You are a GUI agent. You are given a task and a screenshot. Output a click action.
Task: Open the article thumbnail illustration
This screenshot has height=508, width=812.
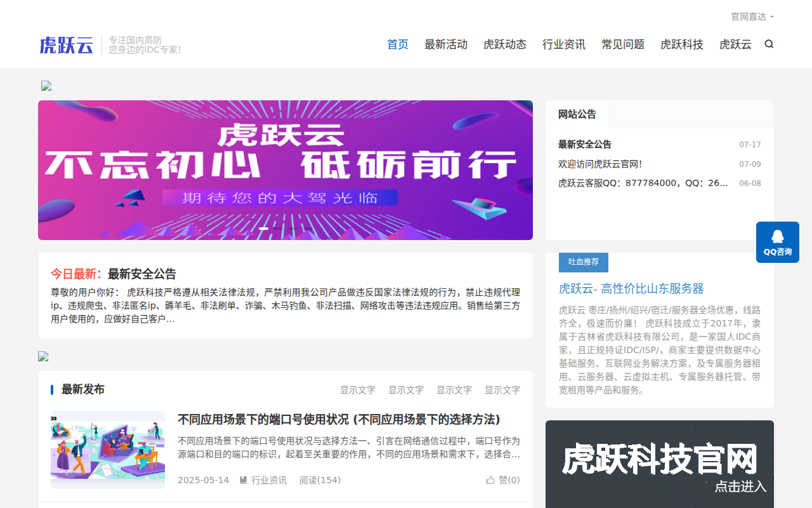[x=108, y=450]
